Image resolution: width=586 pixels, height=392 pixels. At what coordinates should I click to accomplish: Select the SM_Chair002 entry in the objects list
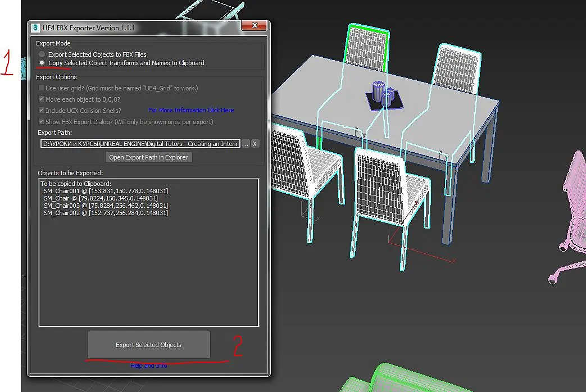[x=106, y=213]
